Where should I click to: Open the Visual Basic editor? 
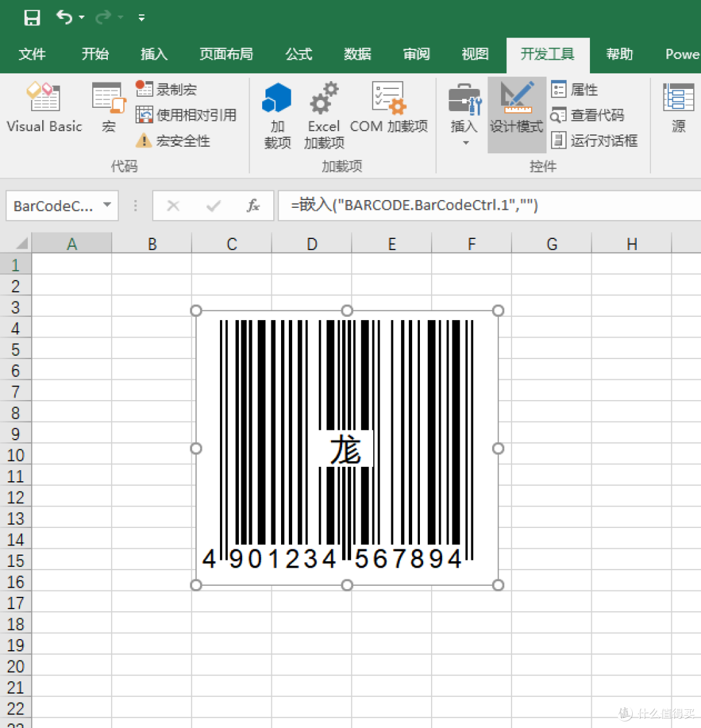tap(44, 108)
